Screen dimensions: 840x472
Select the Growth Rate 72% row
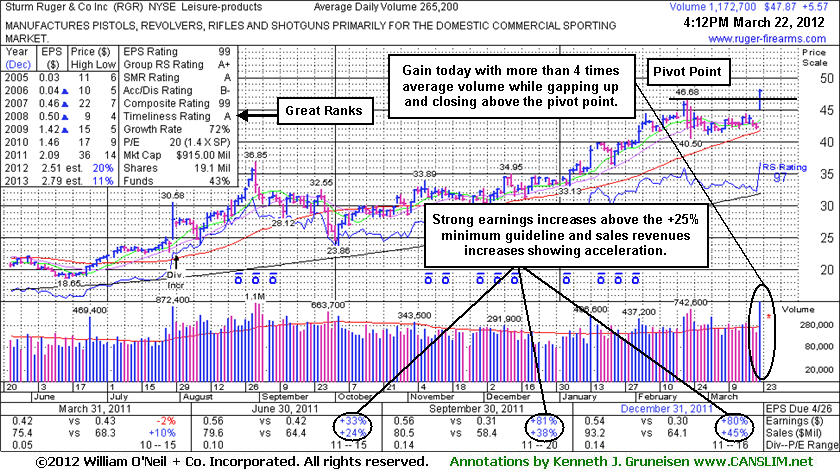pos(177,129)
